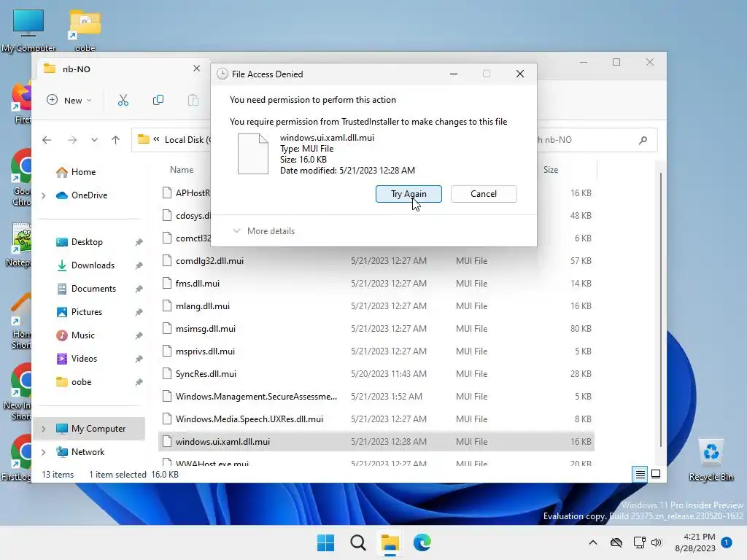Cancel the File Access Denied dialog
Image resolution: width=747 pixels, height=560 pixels.
[x=484, y=194]
